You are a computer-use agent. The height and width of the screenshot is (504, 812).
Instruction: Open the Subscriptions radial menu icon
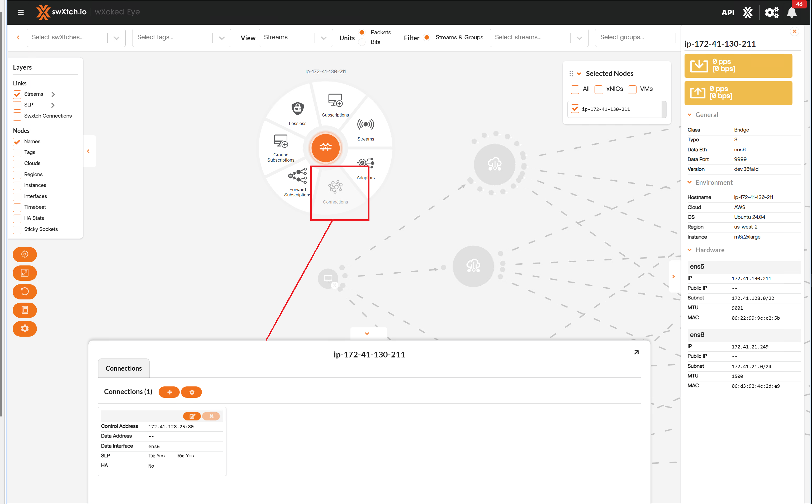(x=335, y=100)
